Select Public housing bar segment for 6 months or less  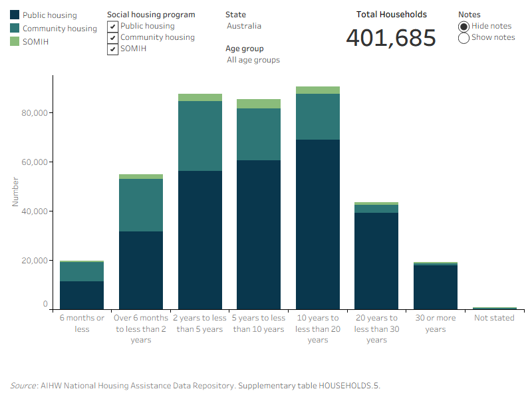click(x=82, y=295)
